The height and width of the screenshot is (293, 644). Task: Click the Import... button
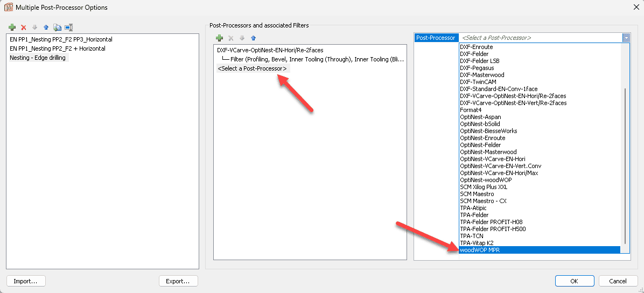pyautogui.click(x=26, y=281)
